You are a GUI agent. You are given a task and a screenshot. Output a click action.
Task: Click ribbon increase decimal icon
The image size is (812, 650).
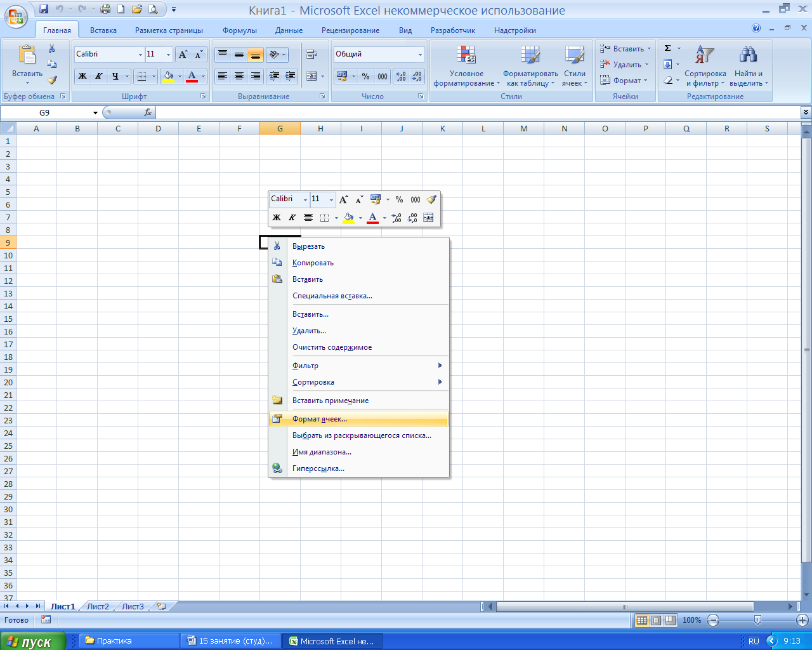[x=401, y=76]
